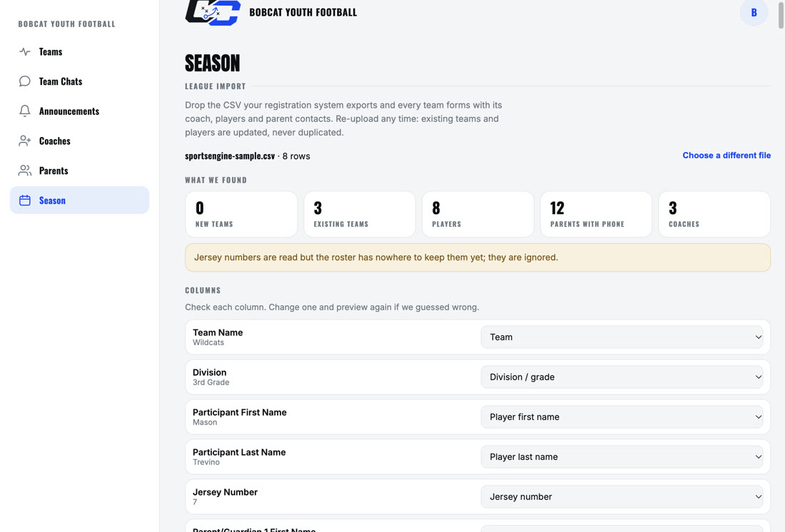Open the Participant Last Name mapping dropdown
The height and width of the screenshot is (532, 785).
click(x=622, y=456)
